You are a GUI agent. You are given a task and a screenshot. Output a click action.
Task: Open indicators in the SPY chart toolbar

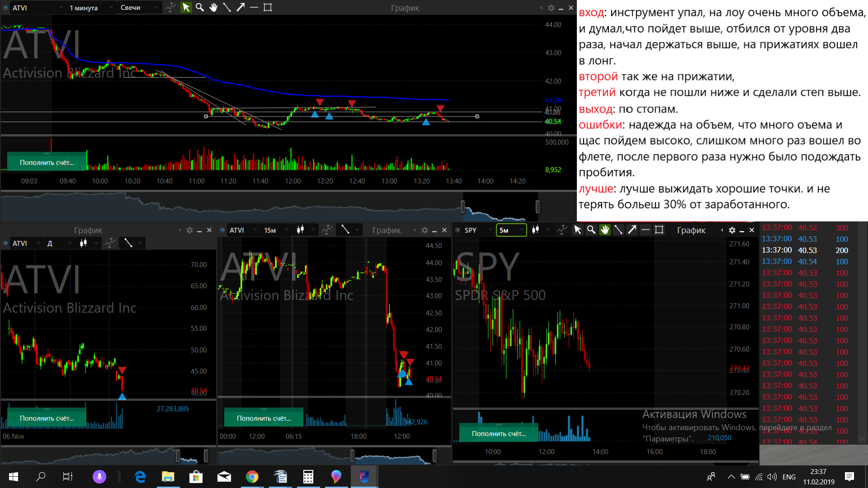[562, 230]
